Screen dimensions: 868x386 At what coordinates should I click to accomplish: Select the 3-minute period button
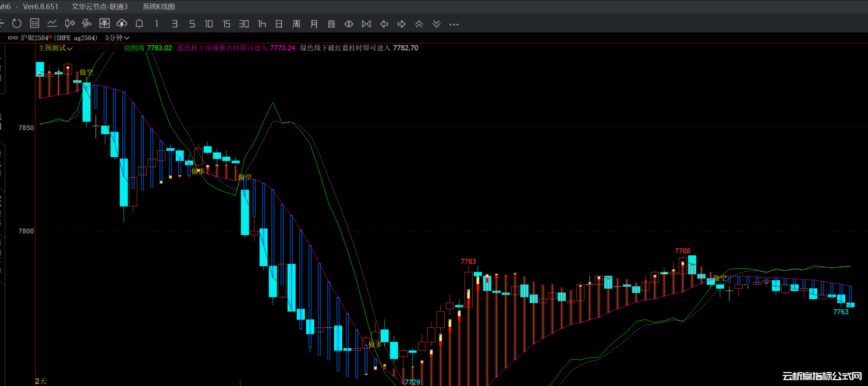click(174, 24)
